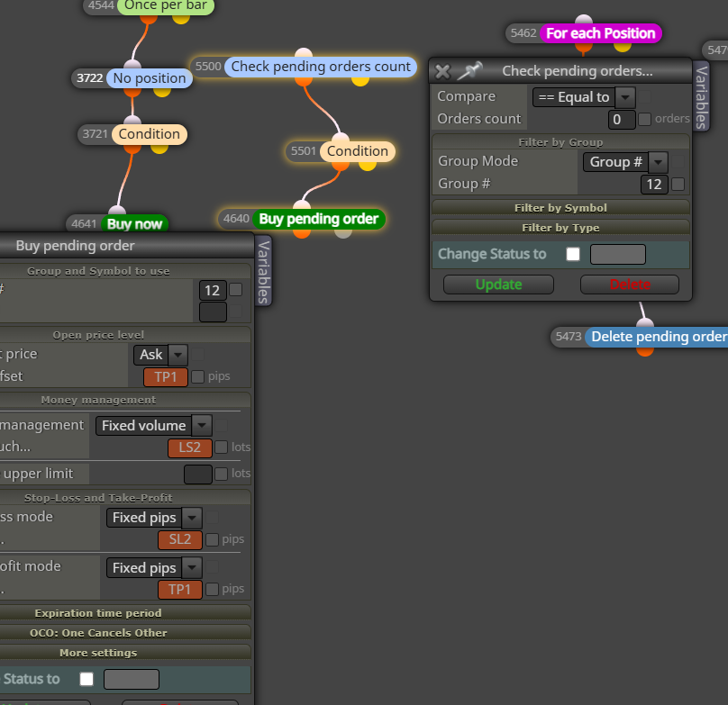This screenshot has width=728, height=705.
Task: Select the No position block
Action: click(149, 78)
